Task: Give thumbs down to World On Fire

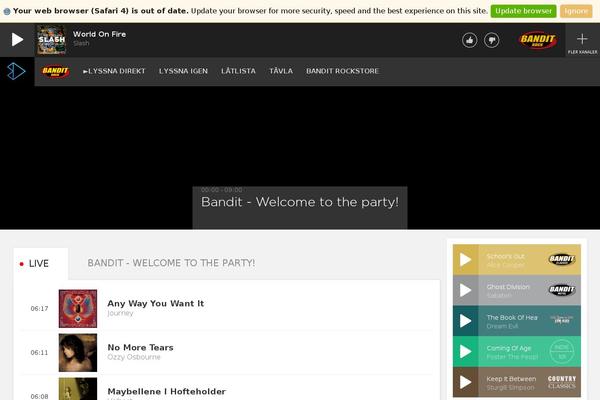Action: (x=491, y=40)
